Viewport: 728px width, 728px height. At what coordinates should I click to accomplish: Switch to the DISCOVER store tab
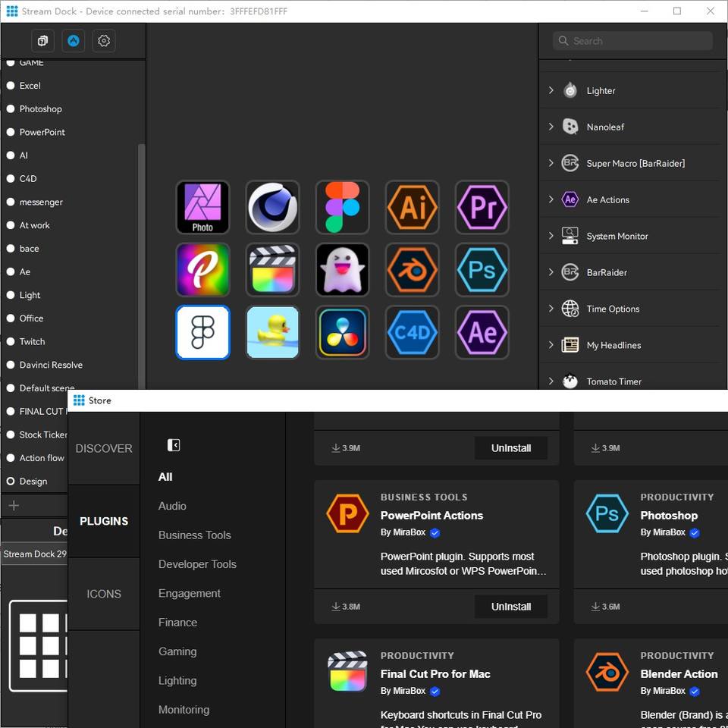click(104, 448)
